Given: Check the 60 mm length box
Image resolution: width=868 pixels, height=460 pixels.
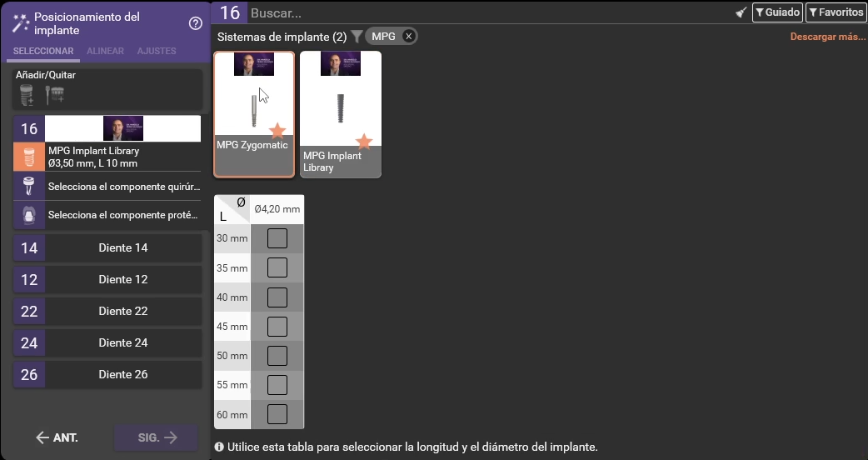Looking at the screenshot, I should pos(277,414).
